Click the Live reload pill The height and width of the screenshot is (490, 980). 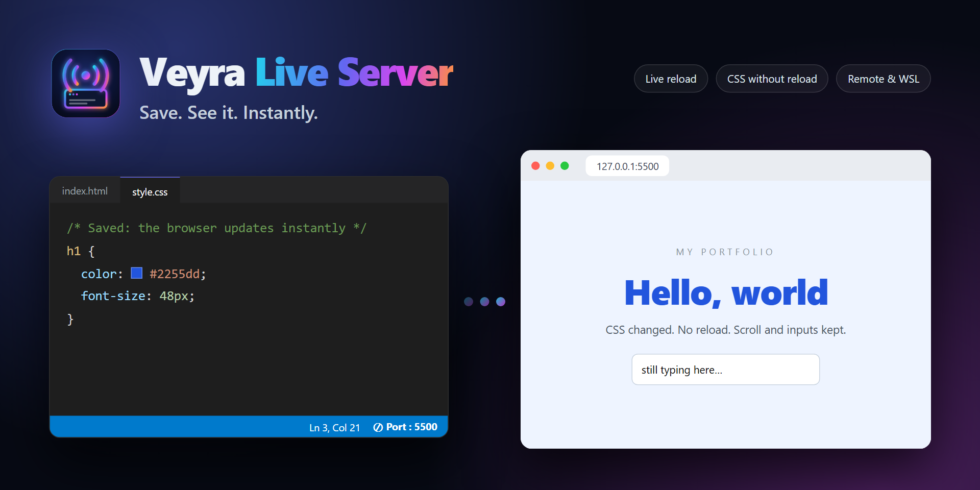point(671,79)
